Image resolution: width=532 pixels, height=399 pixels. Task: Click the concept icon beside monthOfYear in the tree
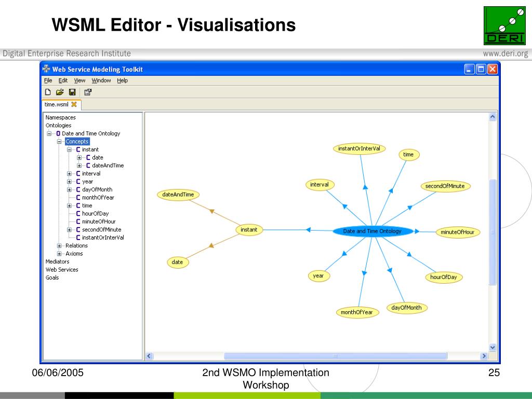click(78, 197)
